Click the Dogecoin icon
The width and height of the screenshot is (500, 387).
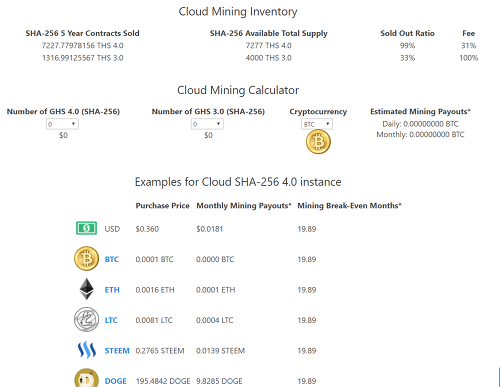[x=86, y=378]
